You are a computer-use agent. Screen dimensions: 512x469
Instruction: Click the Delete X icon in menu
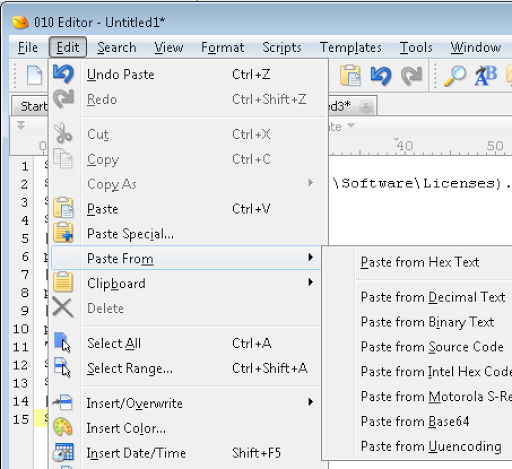[63, 307]
